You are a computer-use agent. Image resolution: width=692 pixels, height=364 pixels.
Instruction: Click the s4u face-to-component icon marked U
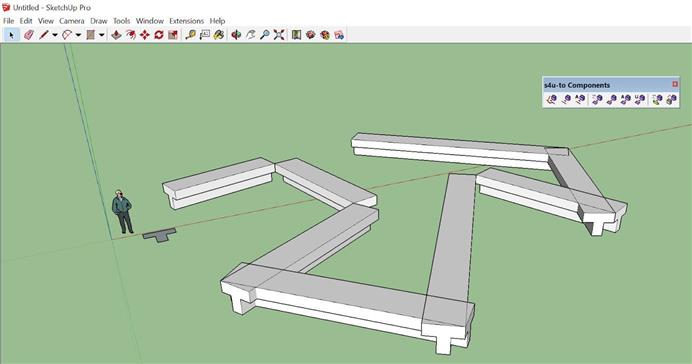tap(640, 100)
